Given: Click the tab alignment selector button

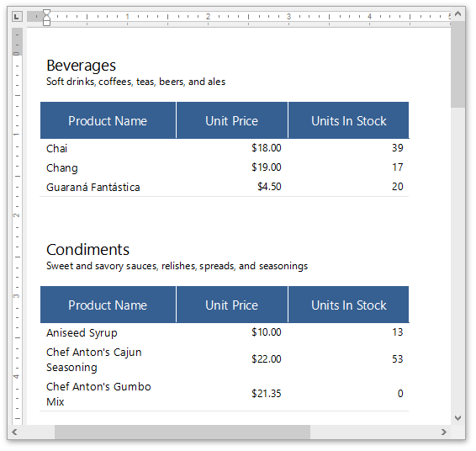Looking at the screenshot, I should click(x=17, y=16).
